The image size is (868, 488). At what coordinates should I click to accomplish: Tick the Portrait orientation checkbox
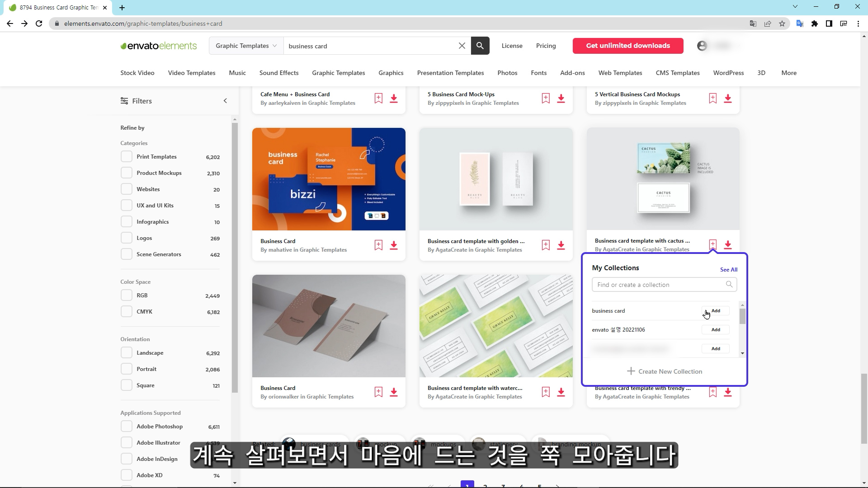126,369
